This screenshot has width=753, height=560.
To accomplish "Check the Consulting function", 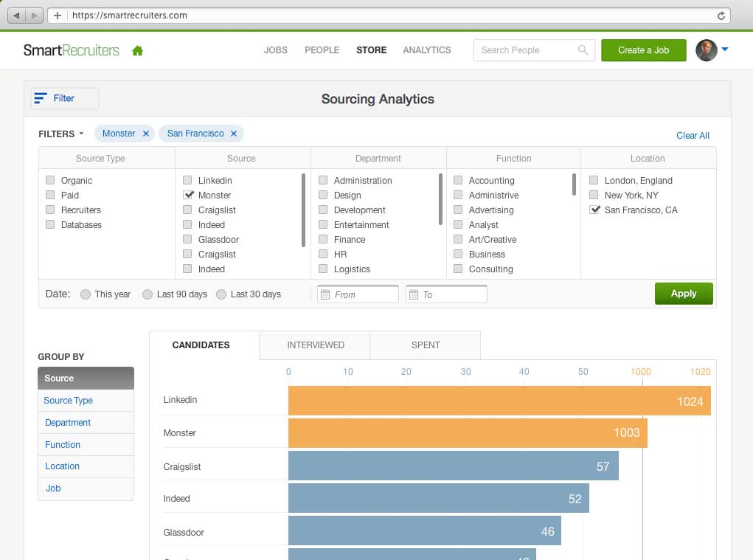I will [458, 269].
